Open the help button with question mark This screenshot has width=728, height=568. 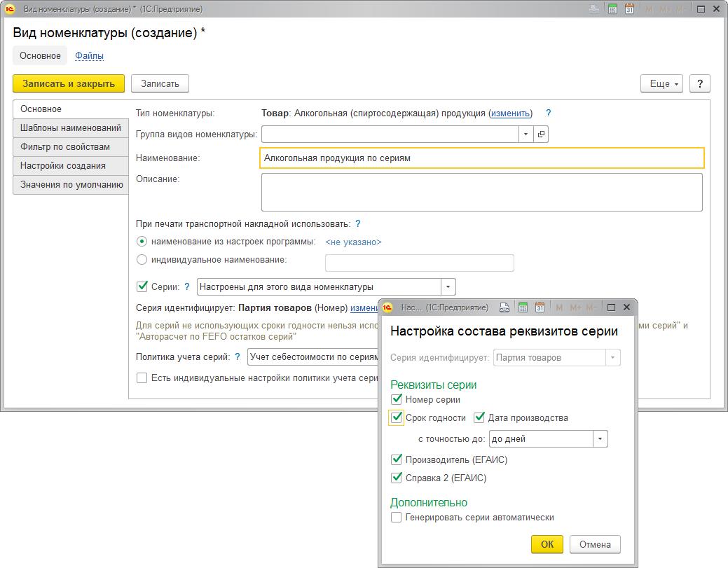[x=700, y=83]
